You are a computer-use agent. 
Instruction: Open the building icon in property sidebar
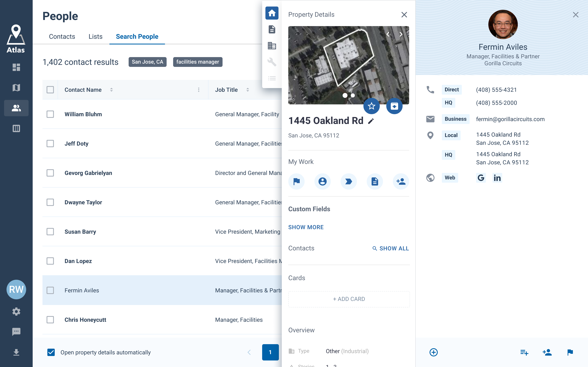click(x=272, y=46)
